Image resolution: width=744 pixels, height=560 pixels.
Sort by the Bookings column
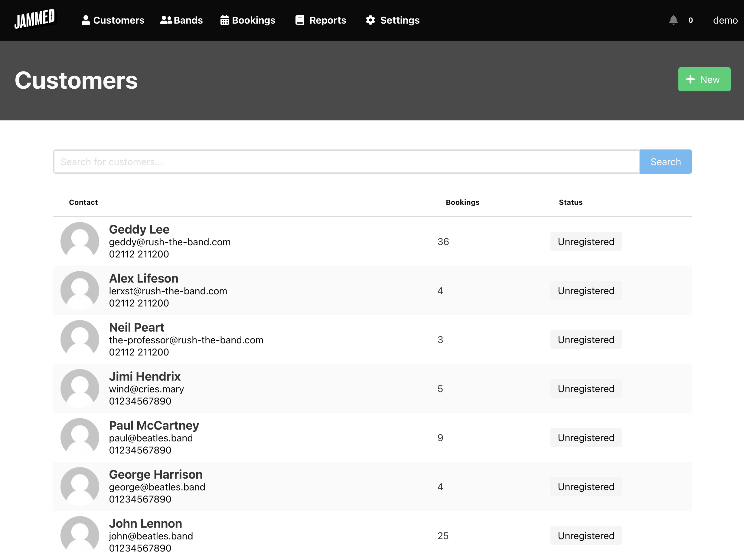pos(462,202)
